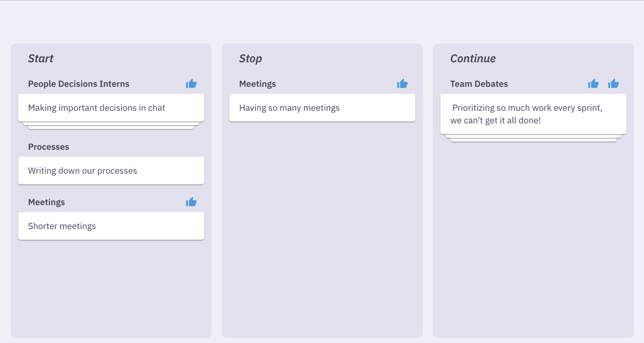Click right thumbs-up icon on Team Debates

click(x=613, y=84)
